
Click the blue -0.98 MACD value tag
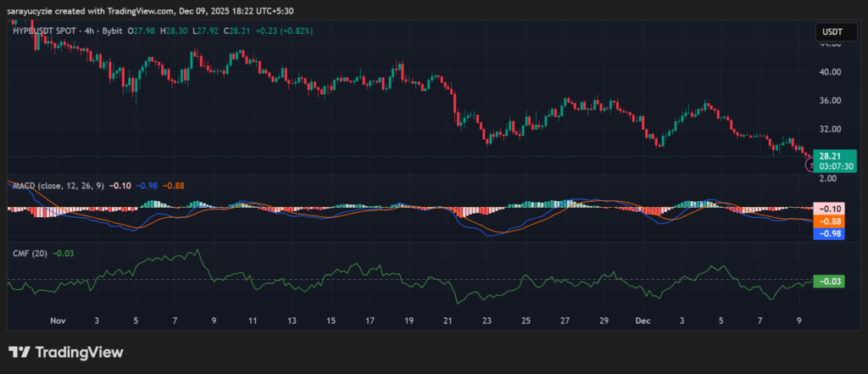[x=829, y=234]
